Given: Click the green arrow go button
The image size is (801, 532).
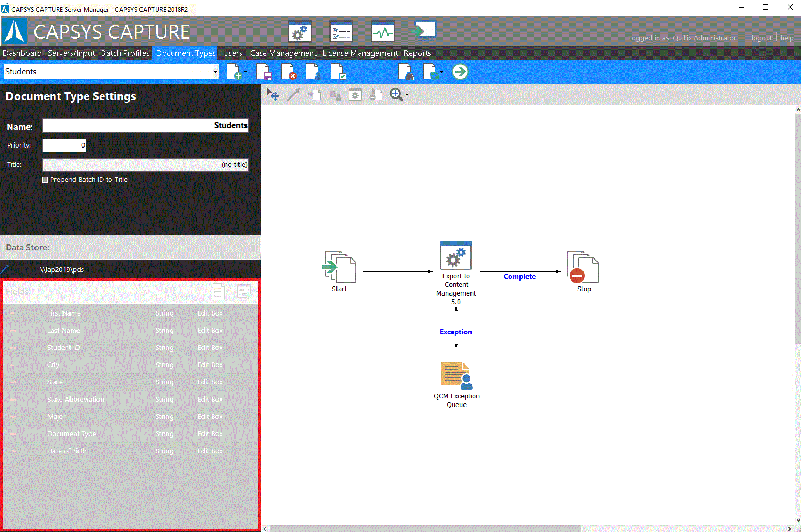Looking at the screenshot, I should [x=460, y=72].
